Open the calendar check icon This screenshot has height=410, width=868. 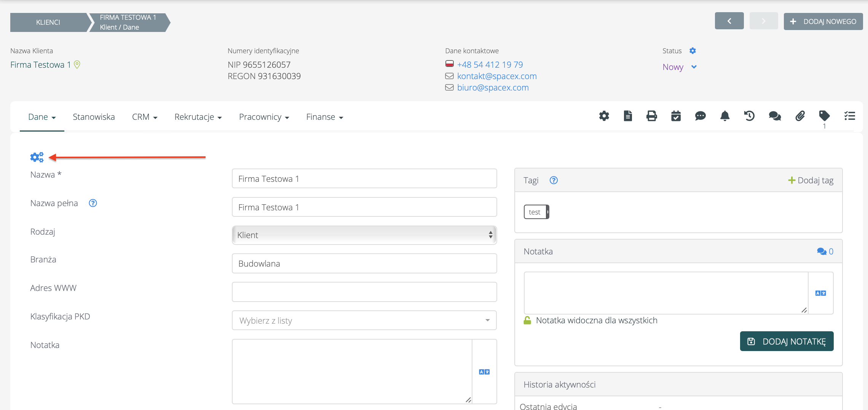[x=676, y=116]
